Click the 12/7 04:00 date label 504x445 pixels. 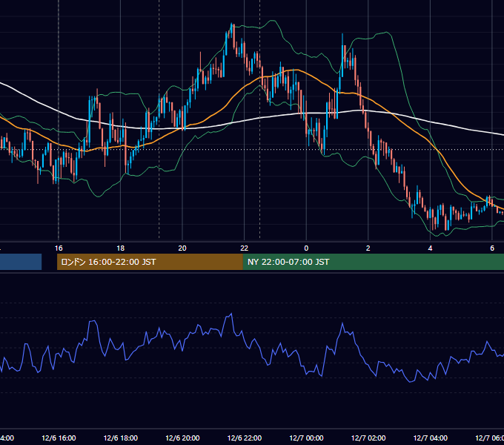coord(430,438)
